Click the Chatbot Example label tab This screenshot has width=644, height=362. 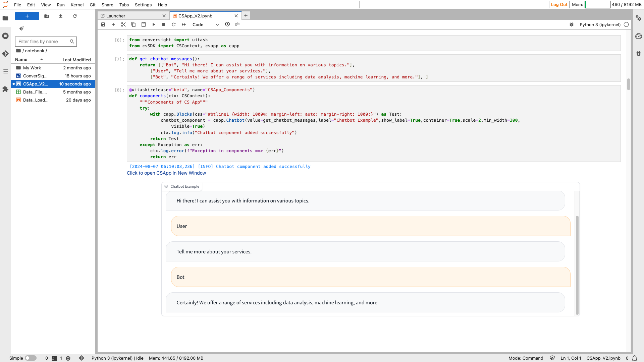coord(182,186)
